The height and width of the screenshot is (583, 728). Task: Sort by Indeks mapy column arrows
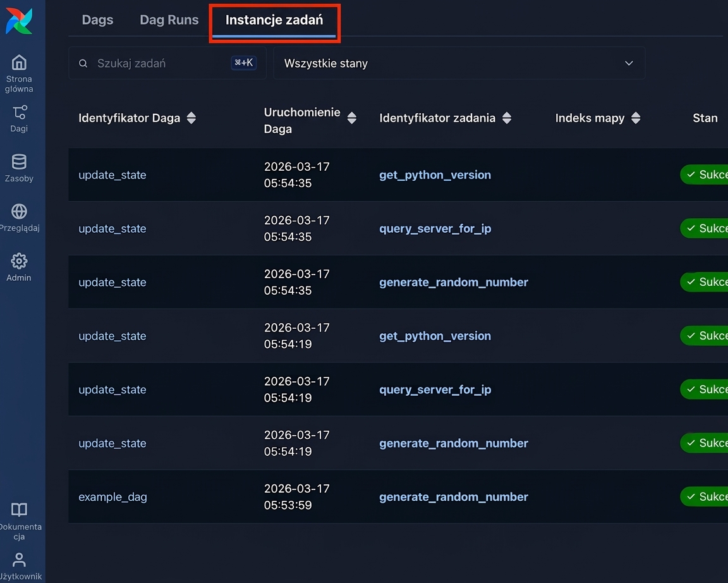pyautogui.click(x=636, y=118)
